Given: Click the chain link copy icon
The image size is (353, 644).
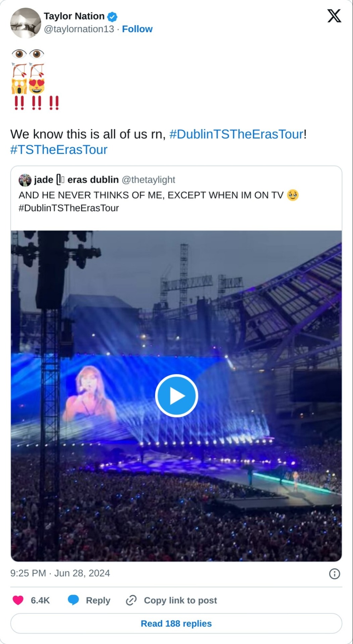Looking at the screenshot, I should [131, 600].
